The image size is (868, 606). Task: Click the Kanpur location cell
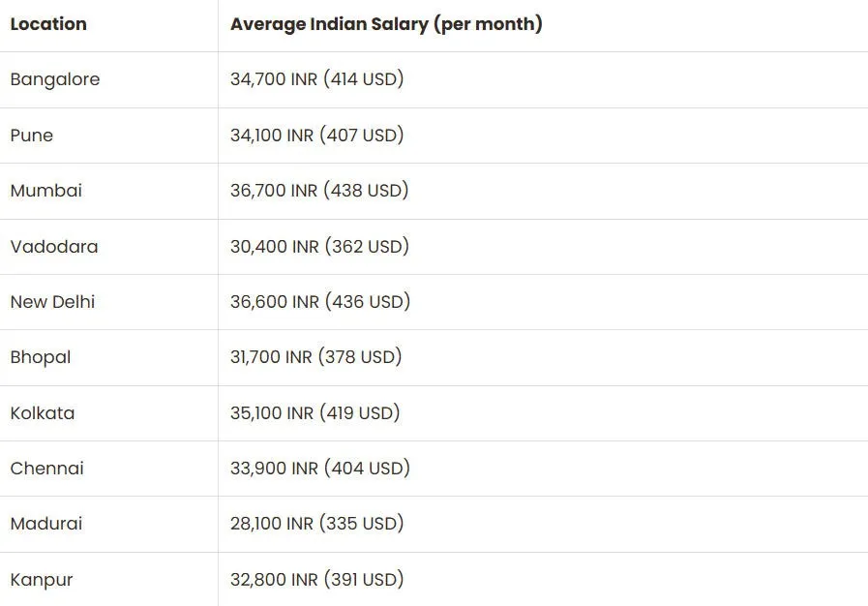coord(42,580)
